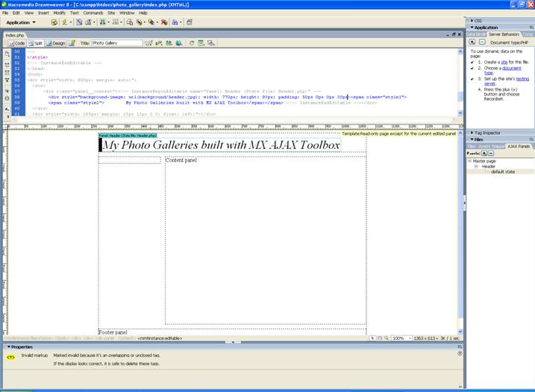
Task: Open View Options icon menu
Action: coord(201,43)
